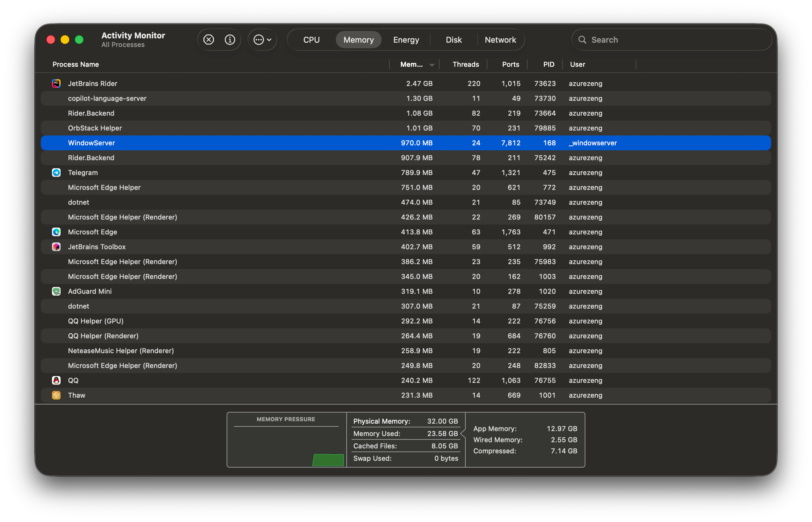This screenshot has width=812, height=522.
Task: Click the Memory Used 23.58 GB value
Action: pyautogui.click(x=442, y=434)
